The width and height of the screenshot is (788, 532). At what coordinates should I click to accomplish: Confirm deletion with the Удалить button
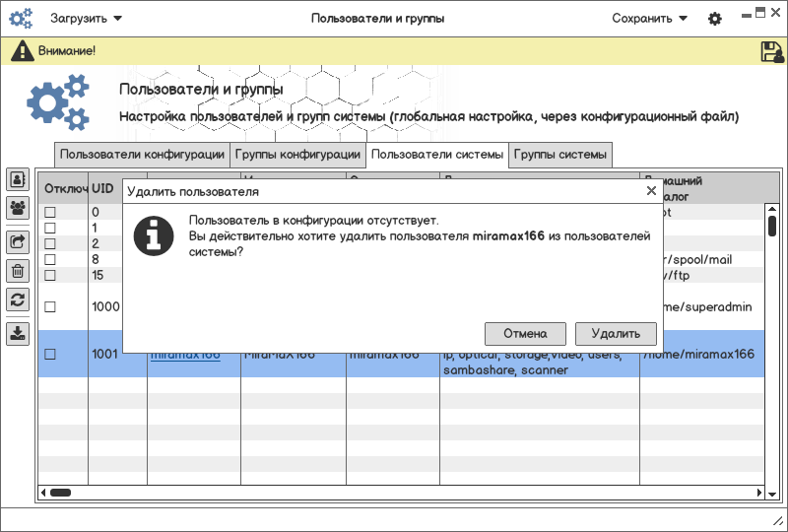[616, 333]
